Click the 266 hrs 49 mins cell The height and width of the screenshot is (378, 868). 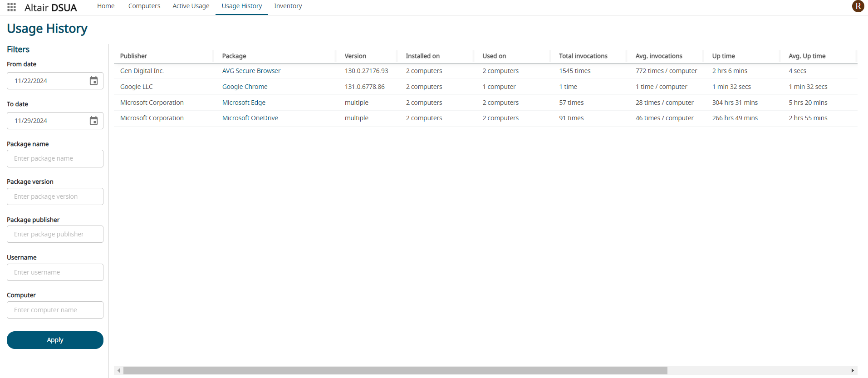(x=735, y=118)
